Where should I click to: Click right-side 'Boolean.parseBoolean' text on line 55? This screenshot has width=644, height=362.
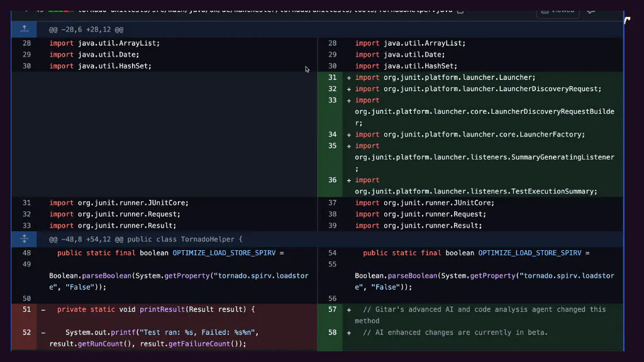[396, 276]
